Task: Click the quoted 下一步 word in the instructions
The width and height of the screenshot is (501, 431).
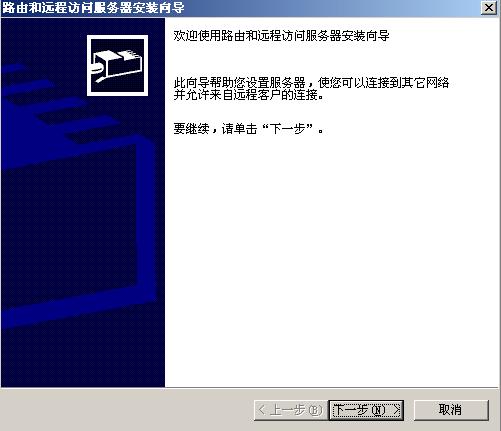Action: [x=288, y=129]
